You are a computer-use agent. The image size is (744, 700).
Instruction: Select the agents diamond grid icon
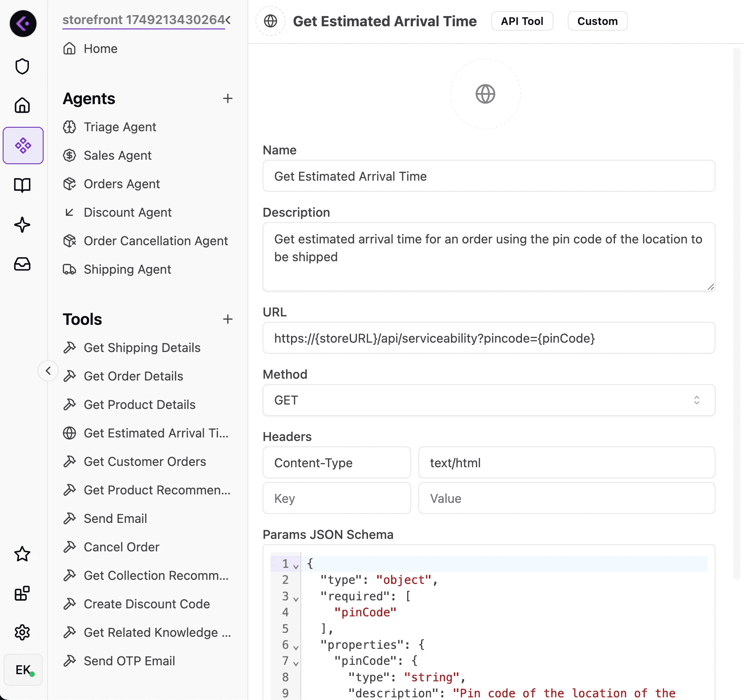click(x=23, y=146)
